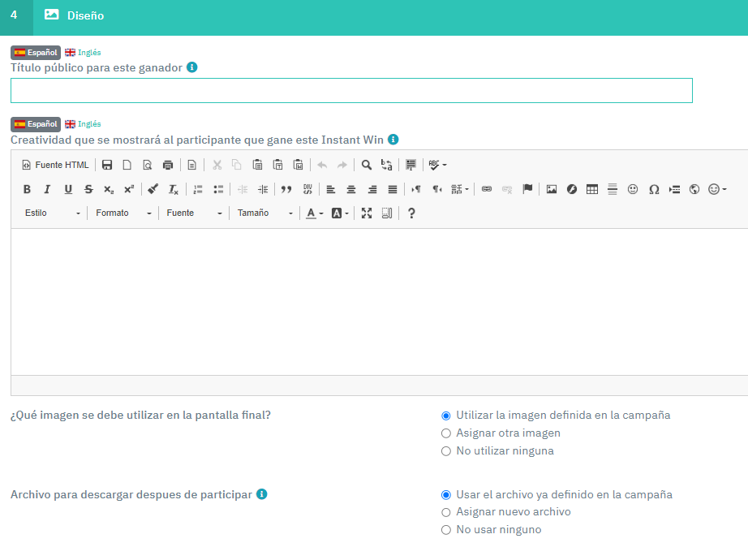Click the New Page icon
Image resolution: width=748 pixels, height=560 pixels.
click(127, 166)
